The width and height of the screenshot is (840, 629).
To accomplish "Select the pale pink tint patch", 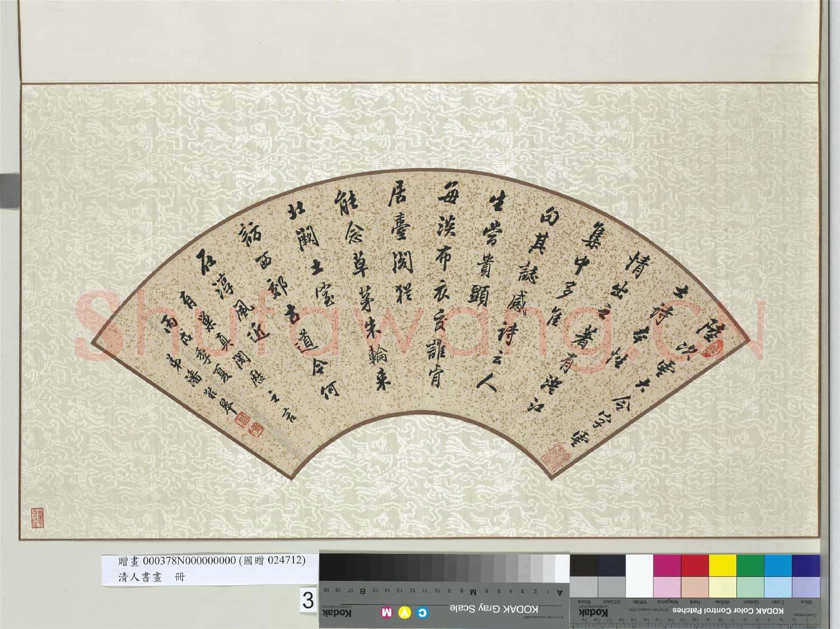I will point(667,586).
